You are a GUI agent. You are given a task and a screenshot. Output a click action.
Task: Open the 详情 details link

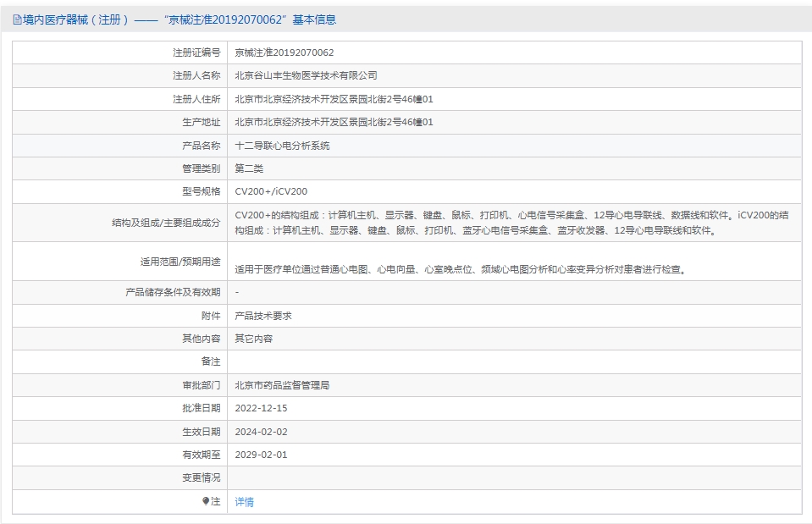[245, 502]
